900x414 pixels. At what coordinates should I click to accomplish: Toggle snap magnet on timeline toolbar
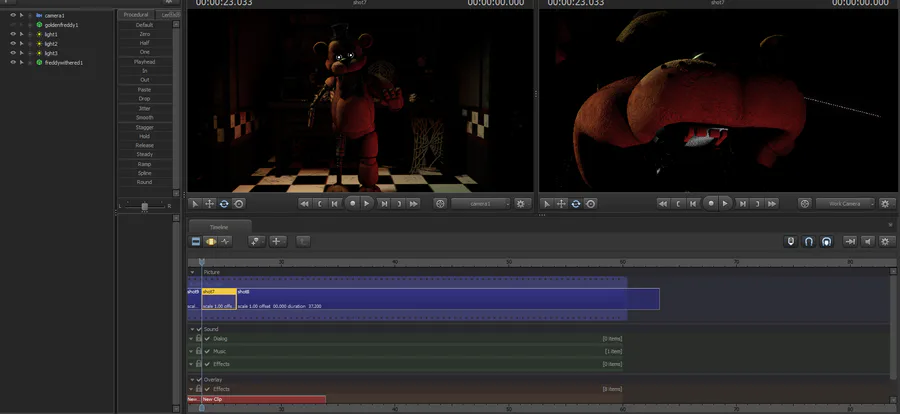tap(808, 242)
